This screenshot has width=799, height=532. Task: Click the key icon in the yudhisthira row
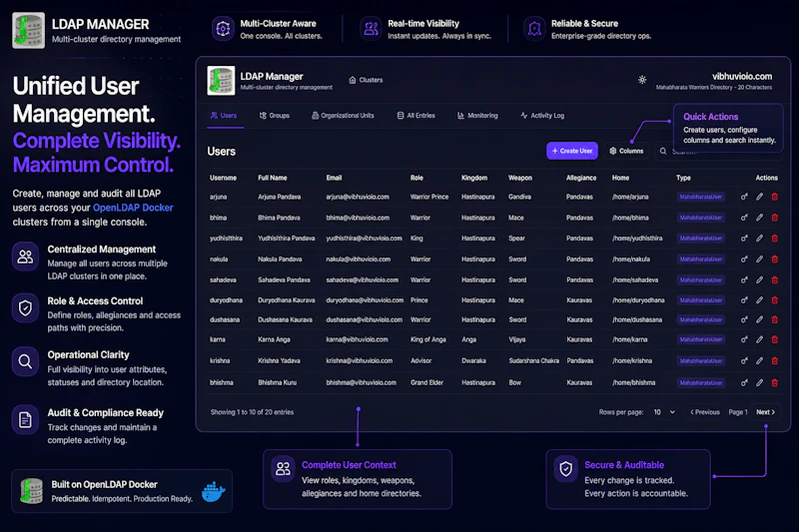click(x=744, y=239)
